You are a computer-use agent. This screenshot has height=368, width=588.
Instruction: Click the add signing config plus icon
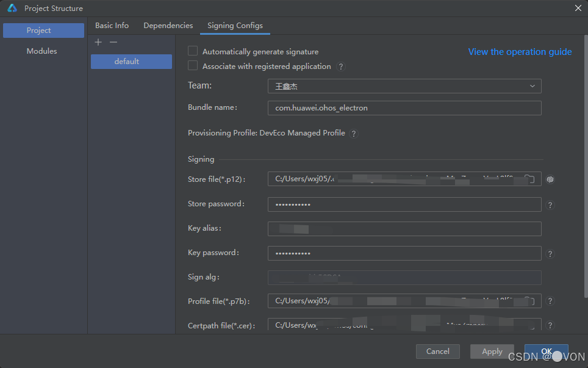coord(98,42)
